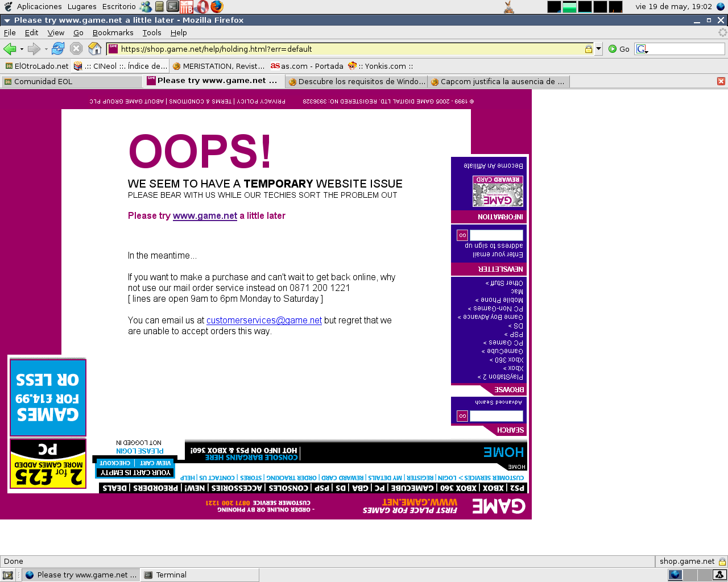Viewport: 728px width, 582px height.
Task: Open the Help menu
Action: (x=179, y=32)
